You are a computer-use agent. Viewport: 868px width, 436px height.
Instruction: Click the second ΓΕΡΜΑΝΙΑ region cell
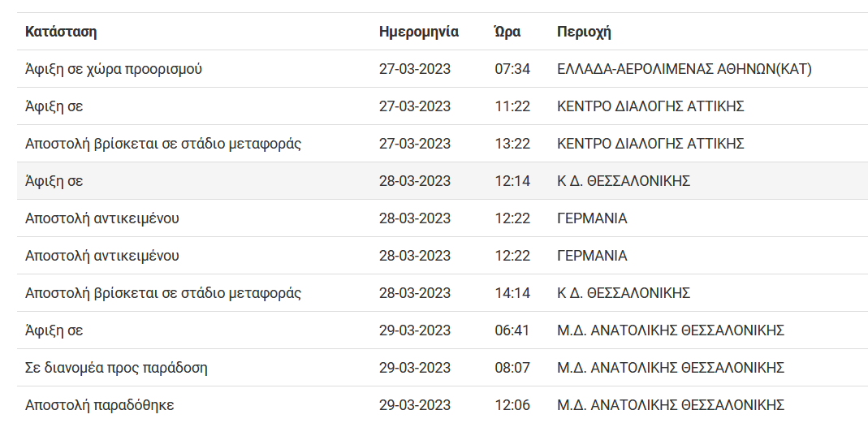click(592, 256)
